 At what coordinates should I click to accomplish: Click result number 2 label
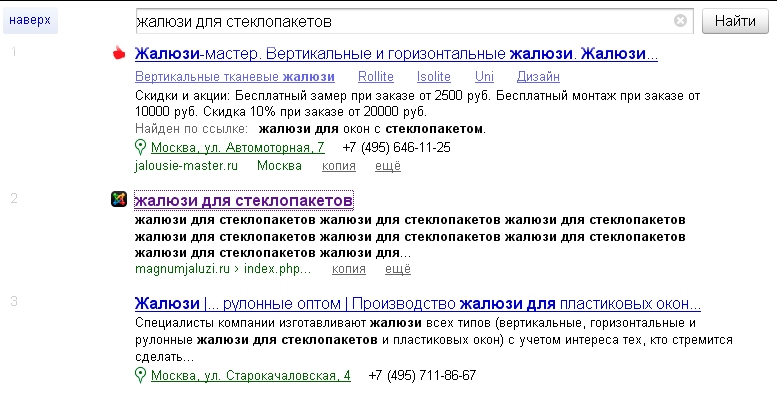click(14, 198)
